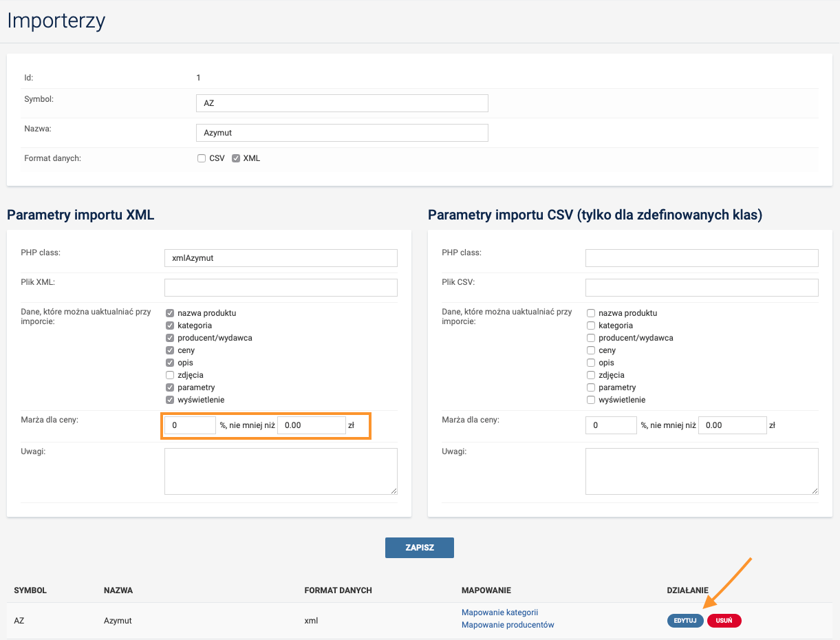The width and height of the screenshot is (840, 640).
Task: Toggle XML 'zdjęcia' update checkbox
Action: pyautogui.click(x=170, y=375)
